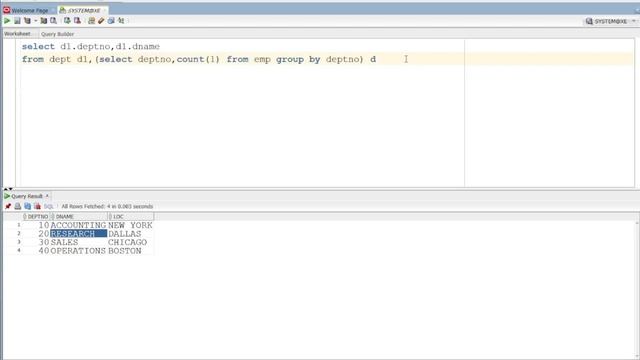Close the Query Result tab

point(47,196)
